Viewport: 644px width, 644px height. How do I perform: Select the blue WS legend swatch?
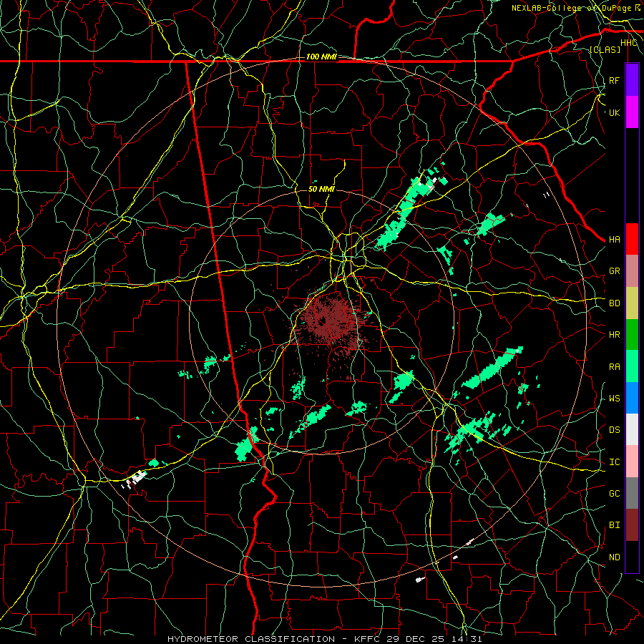632,398
